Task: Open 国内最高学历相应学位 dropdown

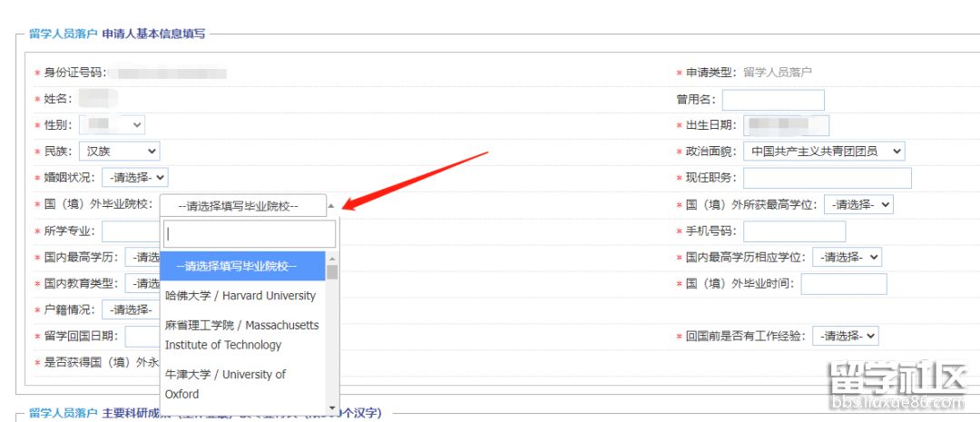Action: point(847,258)
